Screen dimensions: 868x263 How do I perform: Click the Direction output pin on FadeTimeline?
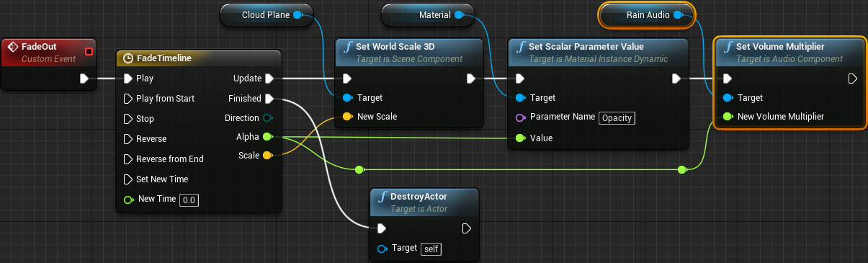[x=268, y=117]
